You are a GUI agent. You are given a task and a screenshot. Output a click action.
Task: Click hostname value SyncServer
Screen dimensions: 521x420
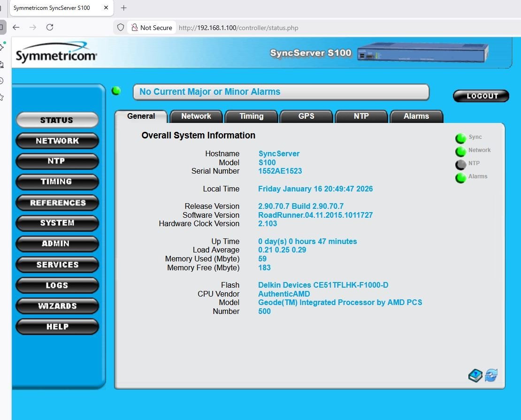coord(279,153)
